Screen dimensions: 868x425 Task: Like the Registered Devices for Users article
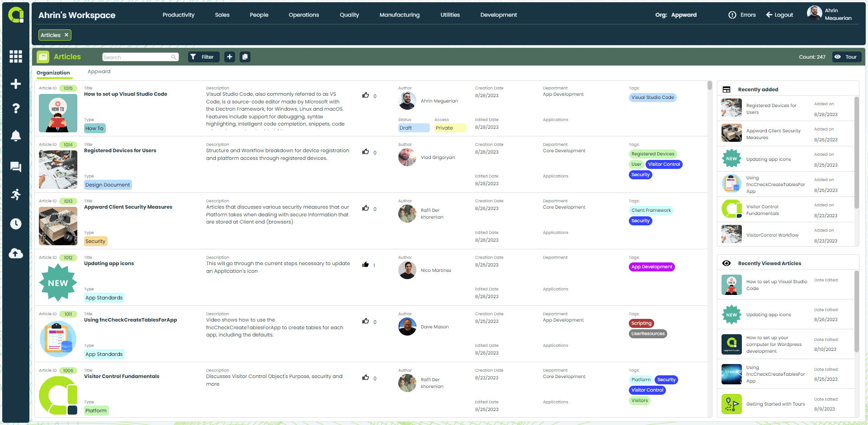click(x=365, y=152)
